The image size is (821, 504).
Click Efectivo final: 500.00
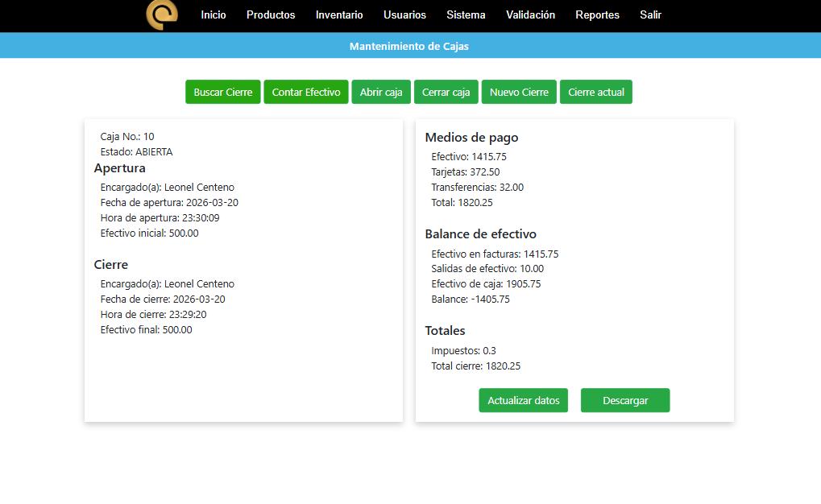(146, 330)
